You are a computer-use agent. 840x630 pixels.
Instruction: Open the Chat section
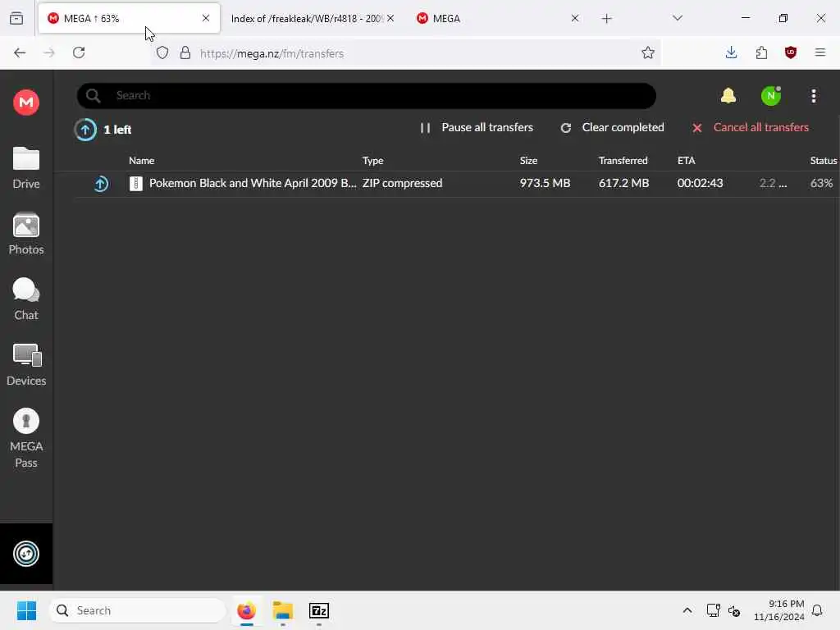[x=26, y=299]
